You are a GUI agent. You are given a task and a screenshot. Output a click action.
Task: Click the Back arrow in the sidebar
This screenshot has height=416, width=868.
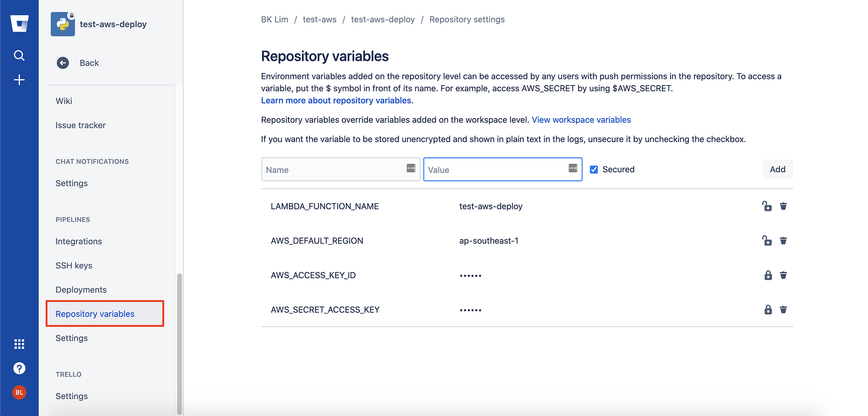(x=63, y=63)
